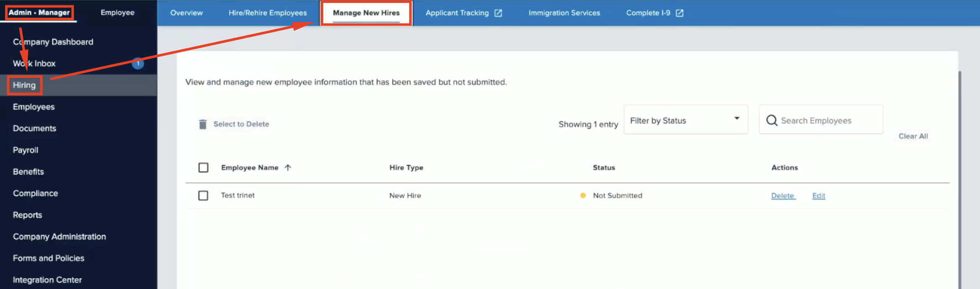Switch to the Employee view tab
The width and height of the screenshot is (980, 289).
click(117, 13)
